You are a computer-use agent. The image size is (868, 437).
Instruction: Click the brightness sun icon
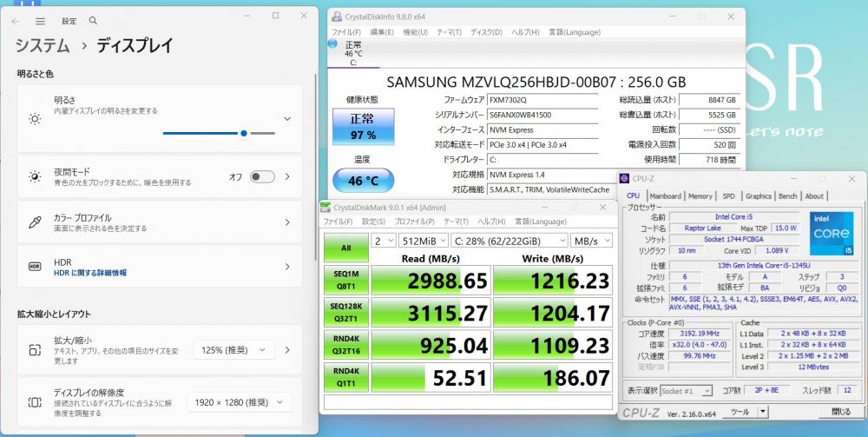pyautogui.click(x=35, y=118)
